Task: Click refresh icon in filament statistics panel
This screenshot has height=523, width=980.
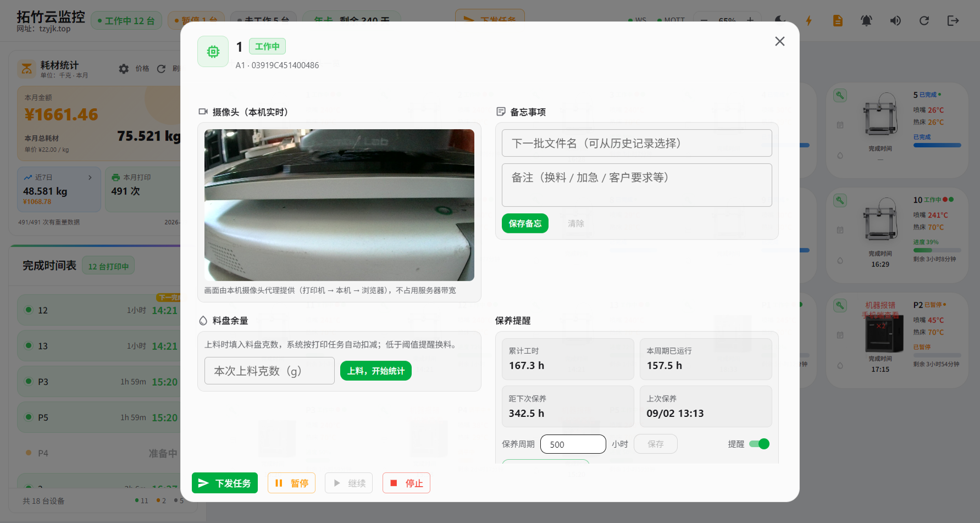Action: pyautogui.click(x=161, y=69)
